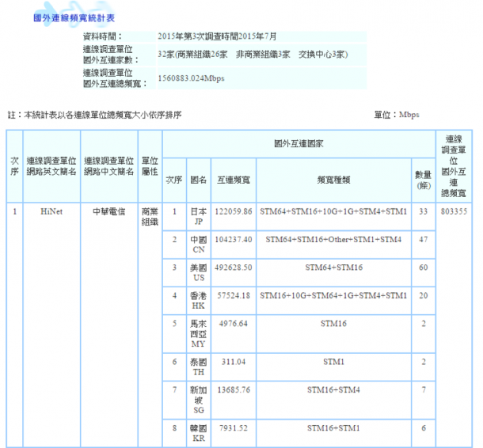Click the 57524.18 bandwidth value
Screen dimensions: 483x448
click(233, 295)
